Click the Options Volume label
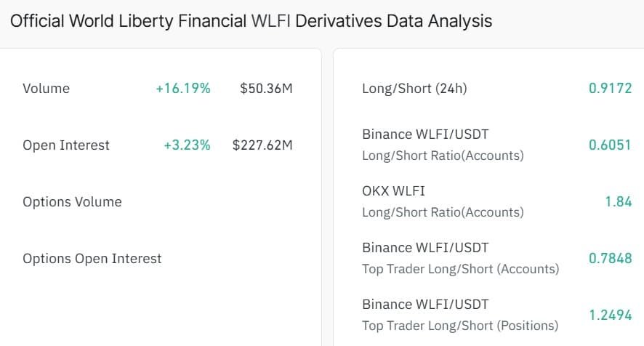 coord(72,202)
